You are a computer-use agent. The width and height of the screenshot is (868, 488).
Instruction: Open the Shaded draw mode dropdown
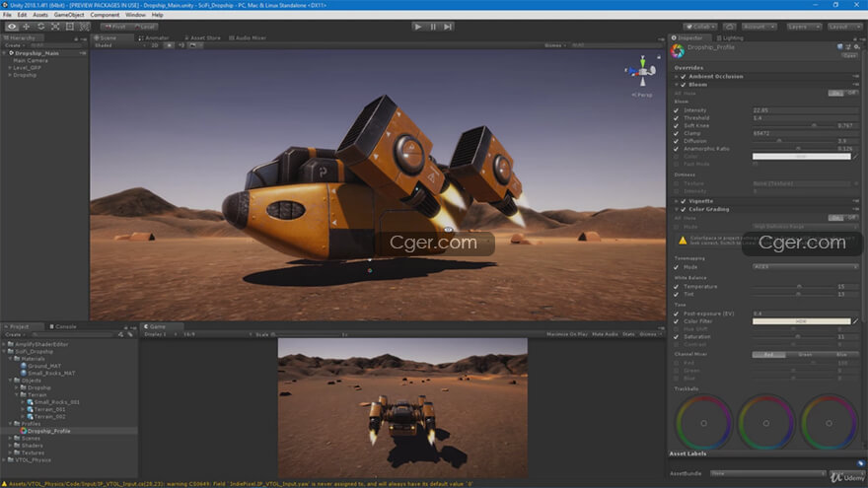click(119, 45)
